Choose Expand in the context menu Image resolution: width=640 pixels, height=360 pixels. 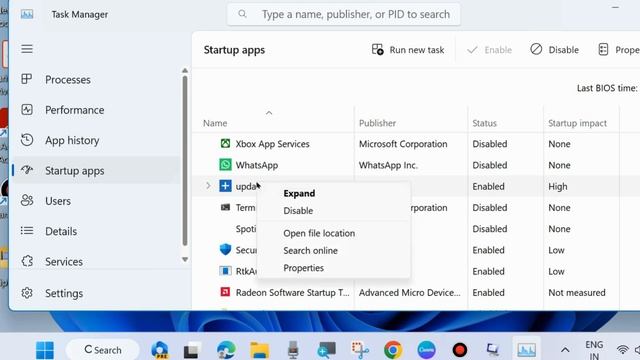click(x=299, y=193)
